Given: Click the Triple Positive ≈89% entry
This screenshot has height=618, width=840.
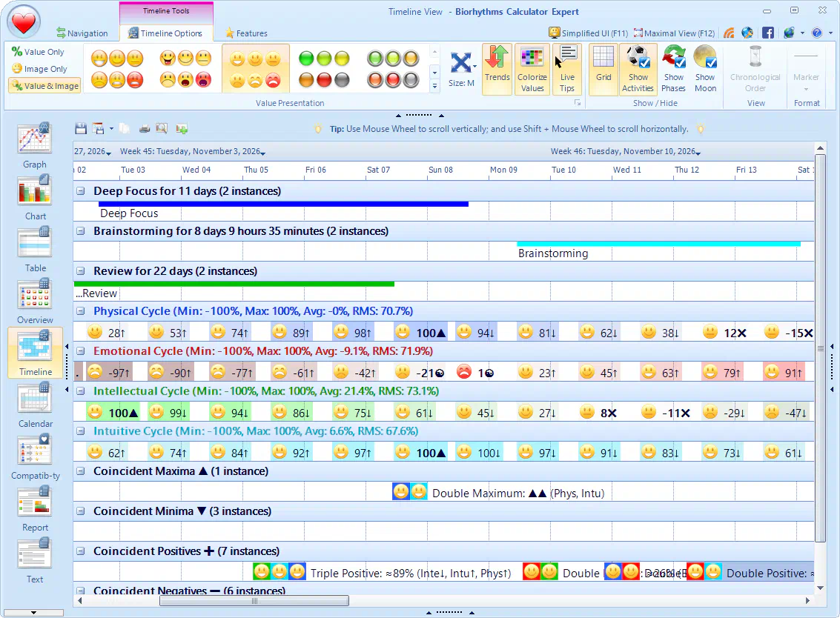Looking at the screenshot, I should (382, 573).
